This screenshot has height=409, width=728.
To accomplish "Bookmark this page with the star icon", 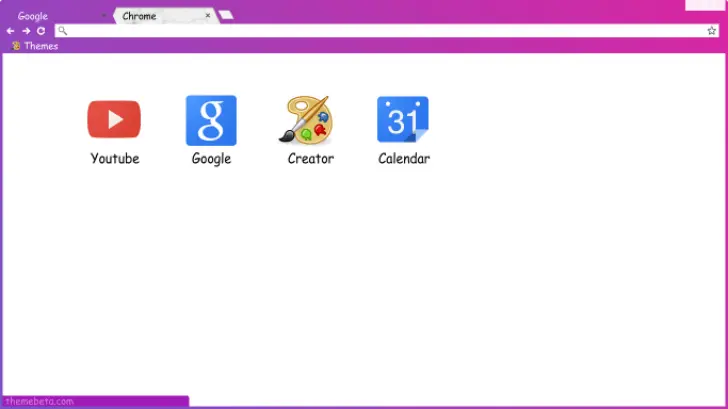I will pos(712,31).
